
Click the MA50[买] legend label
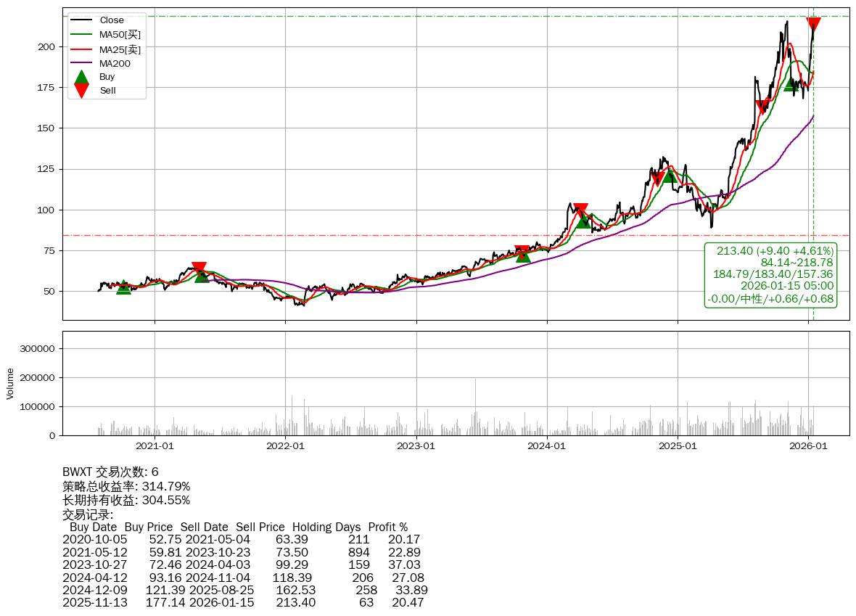[120, 34]
